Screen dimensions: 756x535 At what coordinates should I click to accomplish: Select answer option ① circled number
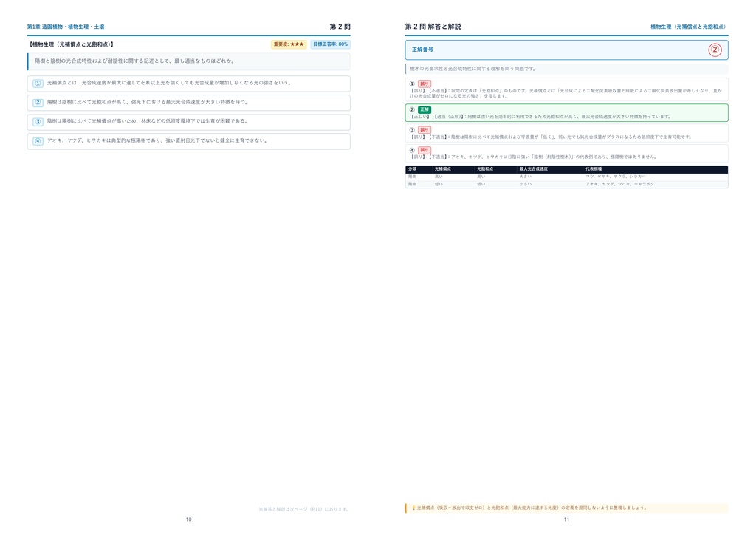[38, 84]
